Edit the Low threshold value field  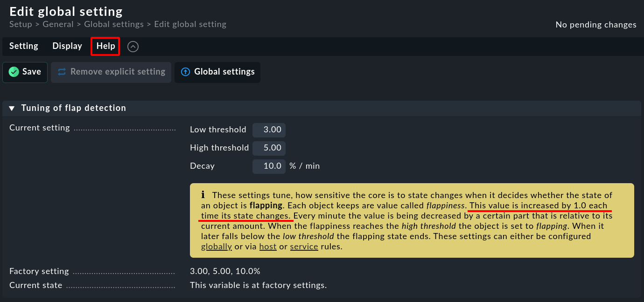269,130
